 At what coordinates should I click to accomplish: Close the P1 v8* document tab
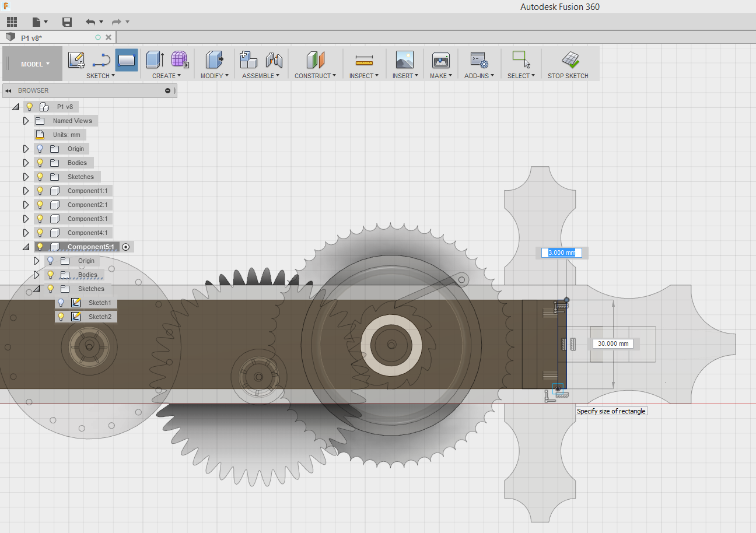point(109,37)
